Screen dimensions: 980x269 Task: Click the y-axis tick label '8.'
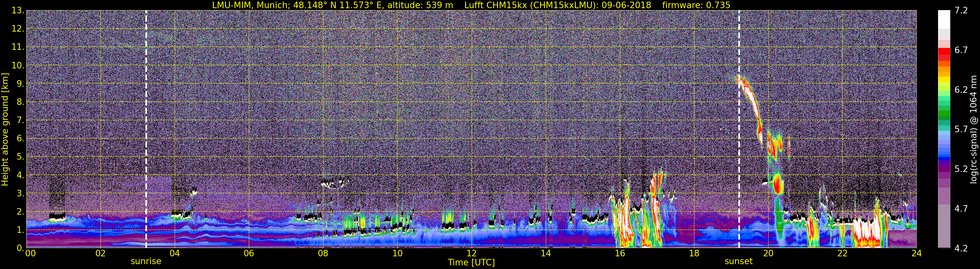point(20,102)
